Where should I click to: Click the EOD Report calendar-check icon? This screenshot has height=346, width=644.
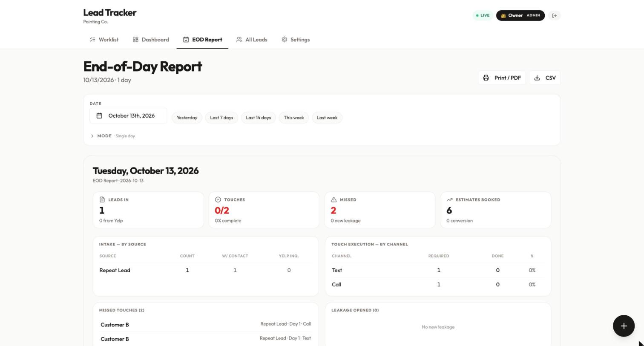(186, 40)
